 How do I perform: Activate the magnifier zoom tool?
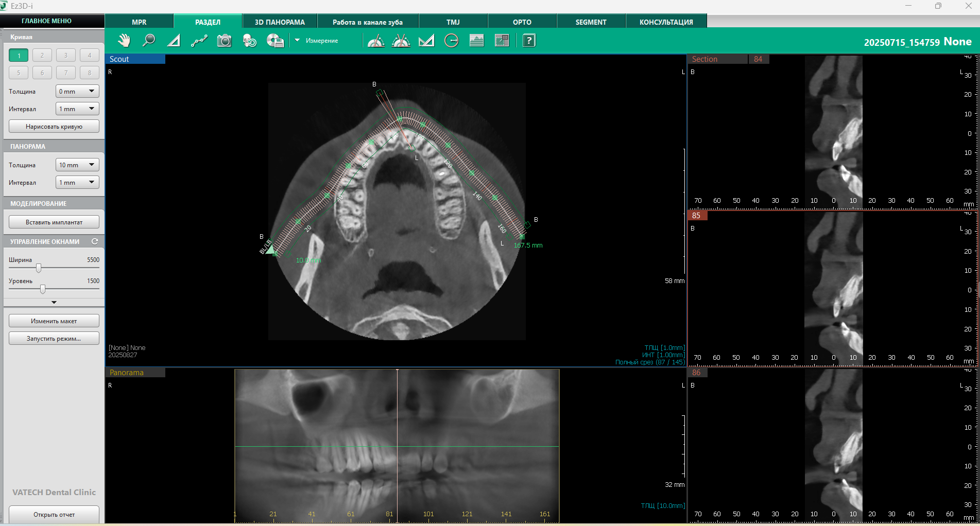point(149,41)
